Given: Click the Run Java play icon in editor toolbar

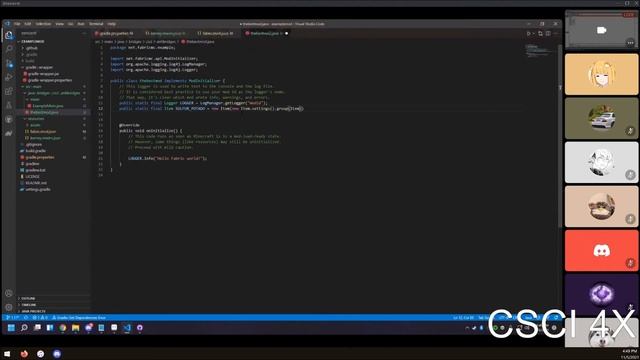Looking at the screenshot, I should (529, 33).
